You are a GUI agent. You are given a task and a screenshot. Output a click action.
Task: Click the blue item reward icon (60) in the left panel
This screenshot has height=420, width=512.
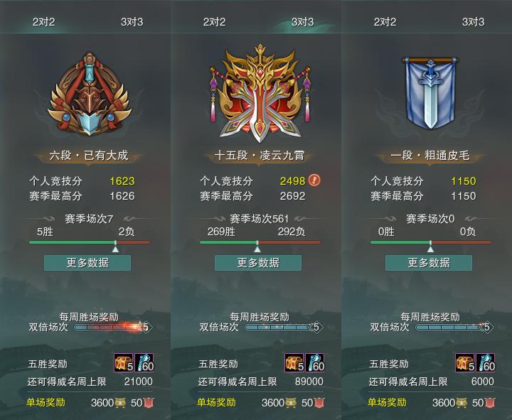[144, 362]
